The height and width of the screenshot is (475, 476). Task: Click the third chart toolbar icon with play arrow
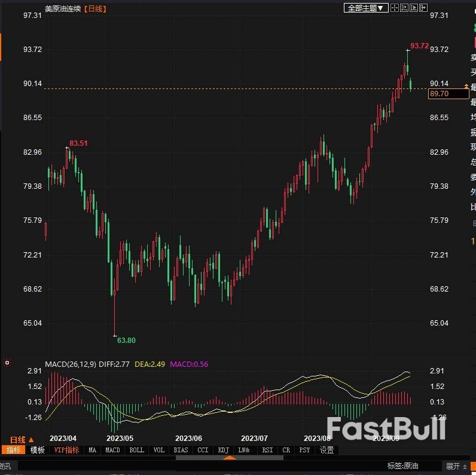[x=413, y=8]
